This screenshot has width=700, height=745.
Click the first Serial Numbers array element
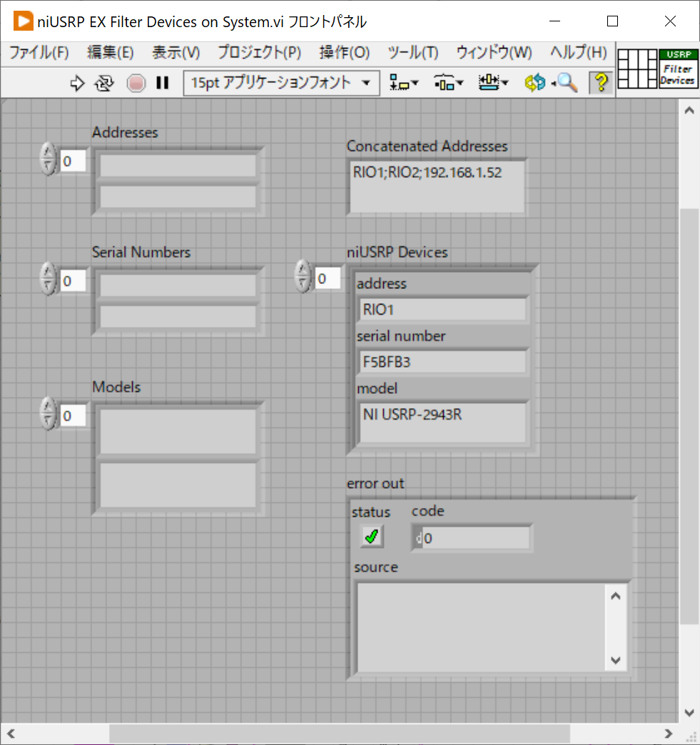[178, 286]
